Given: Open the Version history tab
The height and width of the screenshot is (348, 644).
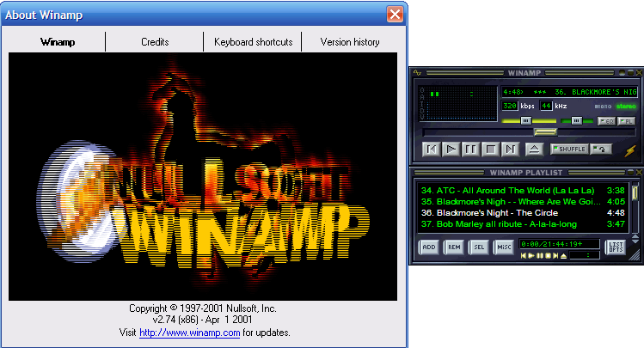Looking at the screenshot, I should pyautogui.click(x=350, y=42).
